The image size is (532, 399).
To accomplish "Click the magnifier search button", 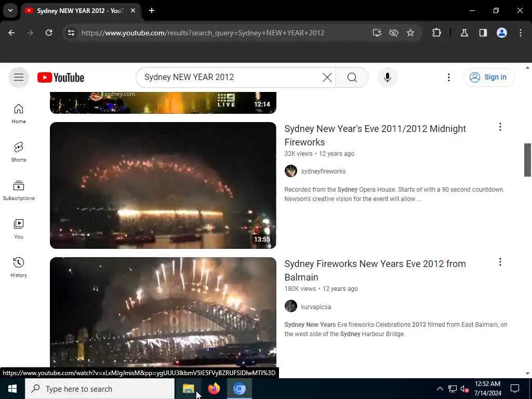I will pyautogui.click(x=352, y=77).
